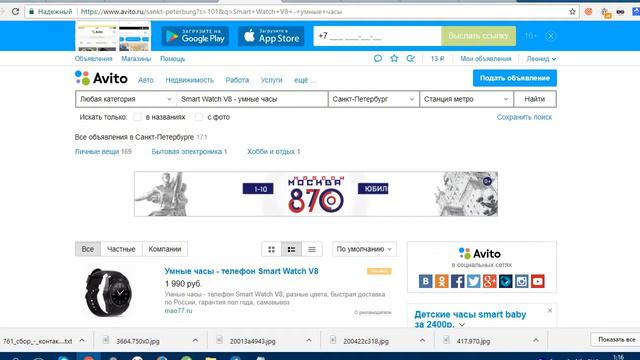Open Avito Odnoklassniki social page icon
This screenshot has width=640, height=360.
point(441,281)
